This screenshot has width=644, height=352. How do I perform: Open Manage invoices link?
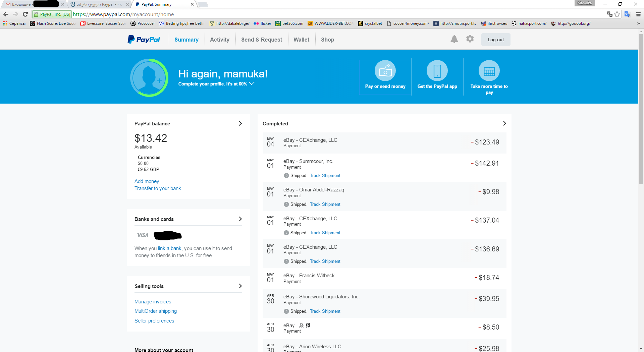153,302
